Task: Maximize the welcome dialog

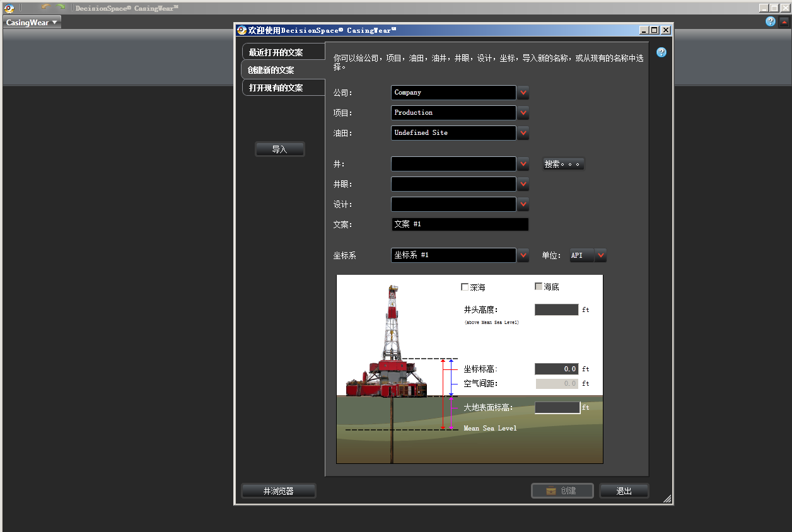Action: click(655, 30)
